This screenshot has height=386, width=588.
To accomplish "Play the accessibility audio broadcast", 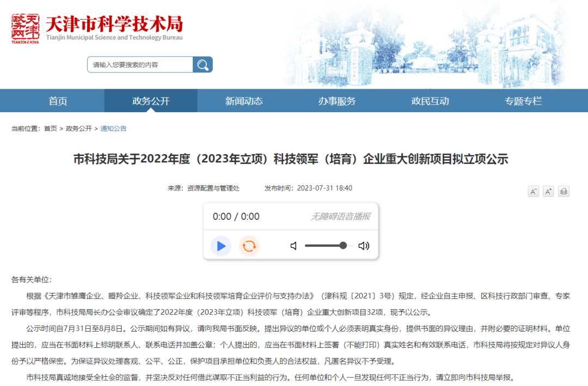I will coord(221,246).
